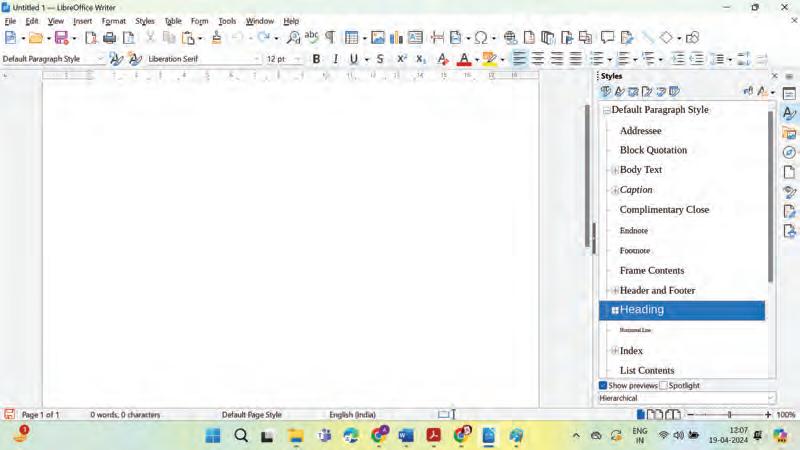Select the Complimentary Close style
Screen dimensions: 800x450
664,210
